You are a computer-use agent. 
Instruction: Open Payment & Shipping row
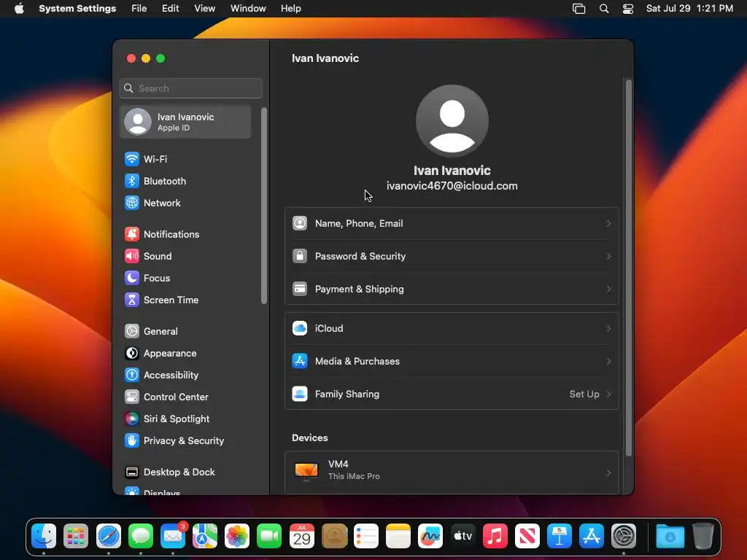pos(452,289)
